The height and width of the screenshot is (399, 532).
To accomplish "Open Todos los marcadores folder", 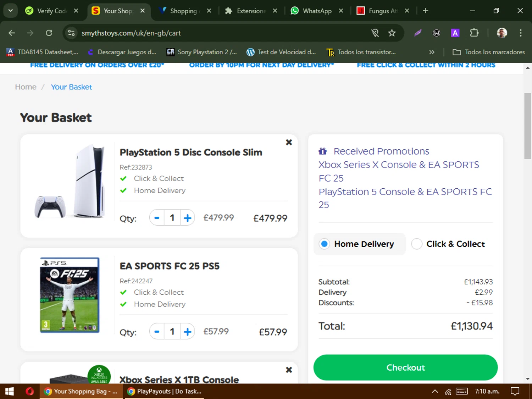I will (x=489, y=52).
